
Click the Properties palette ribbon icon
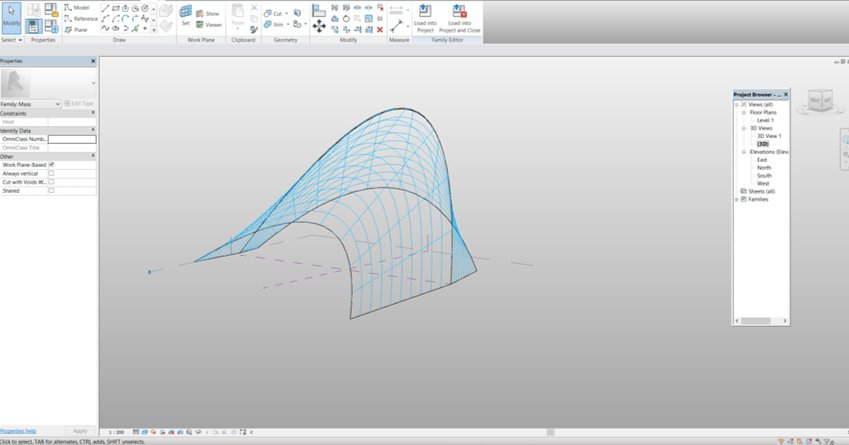34,25
